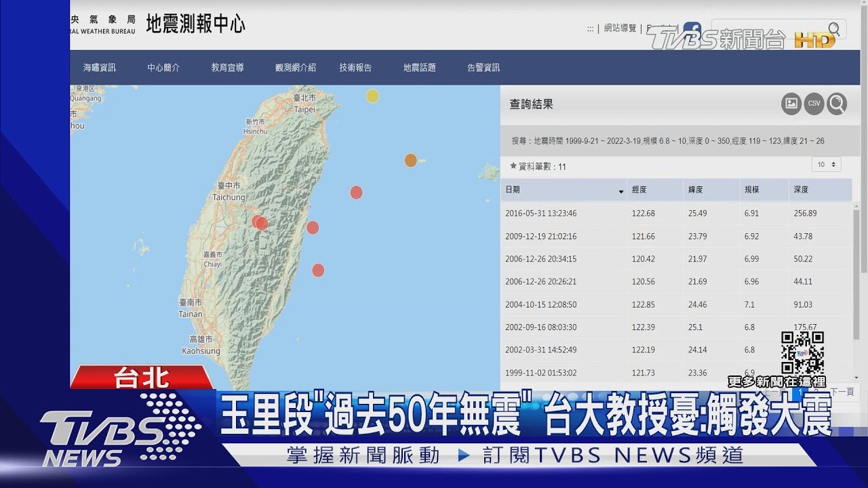This screenshot has height=488, width=868.
Task: Open query search with magnifier icon in results panel
Action: pyautogui.click(x=837, y=104)
